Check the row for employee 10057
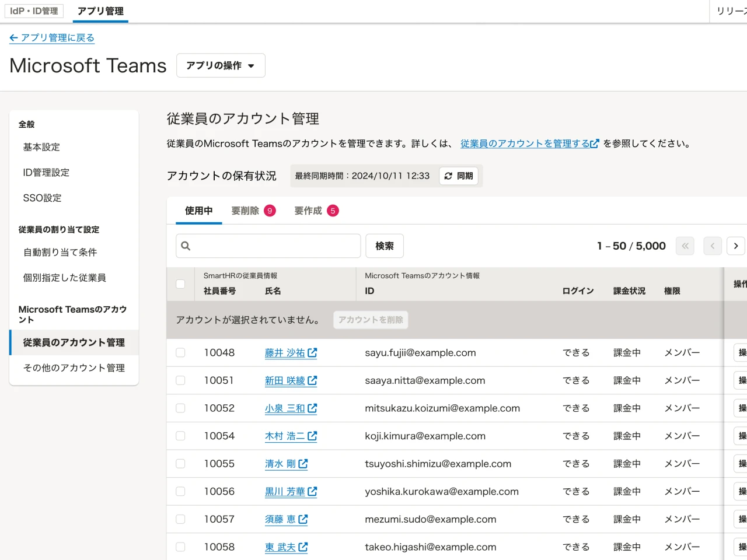This screenshot has width=747, height=560. click(x=180, y=519)
